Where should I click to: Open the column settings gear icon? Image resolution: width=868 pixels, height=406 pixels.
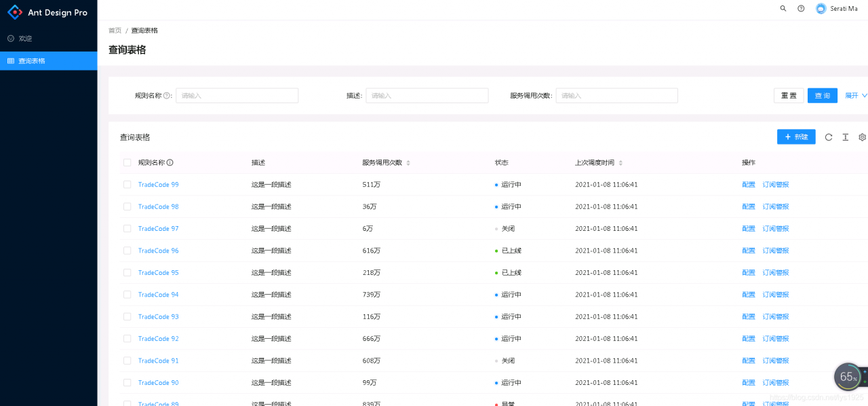pos(862,137)
